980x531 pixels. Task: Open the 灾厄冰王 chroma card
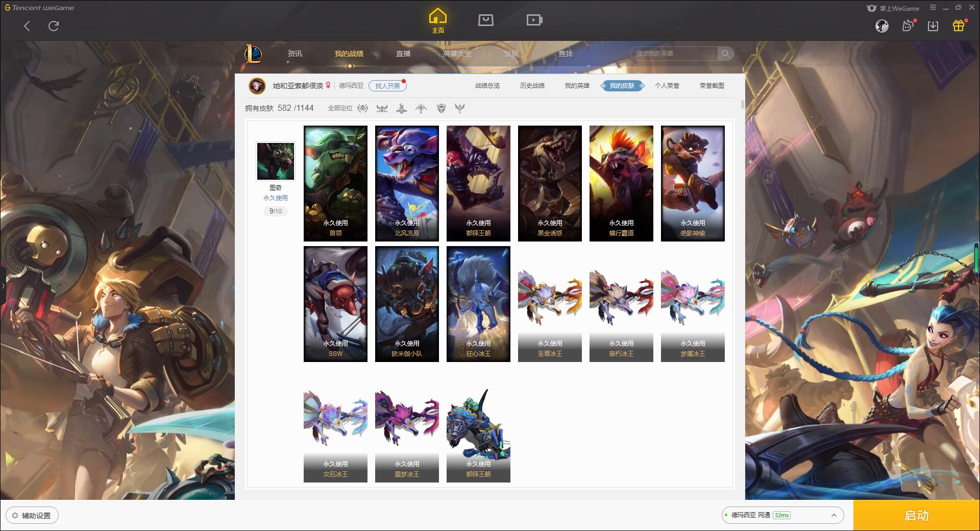335,424
